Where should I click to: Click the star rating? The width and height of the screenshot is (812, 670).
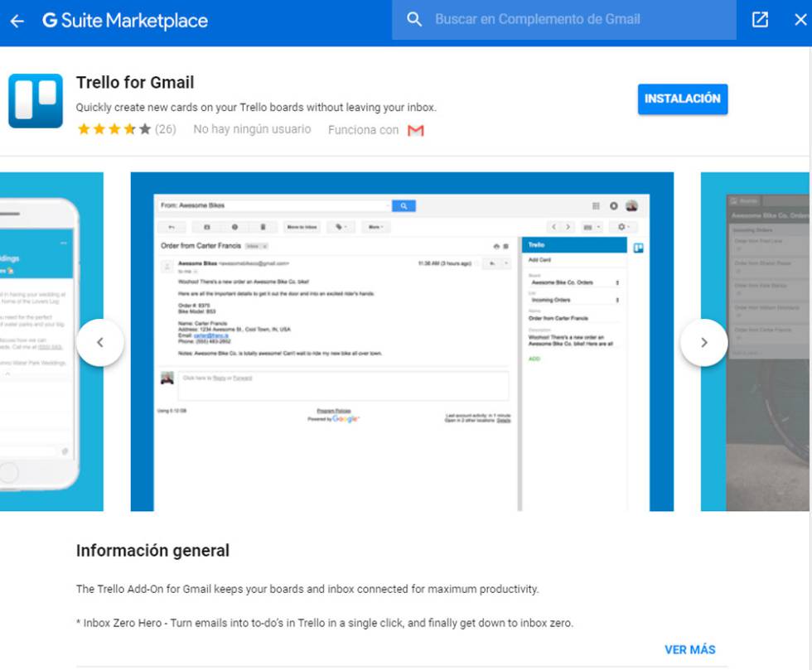pos(114,129)
